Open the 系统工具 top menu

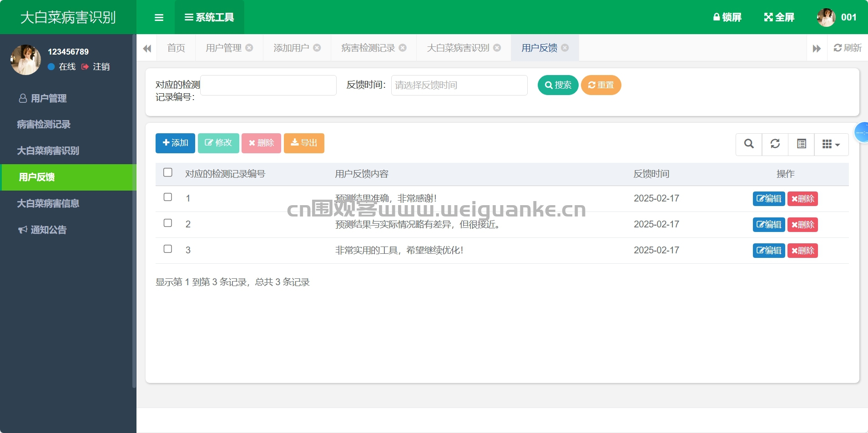(209, 17)
